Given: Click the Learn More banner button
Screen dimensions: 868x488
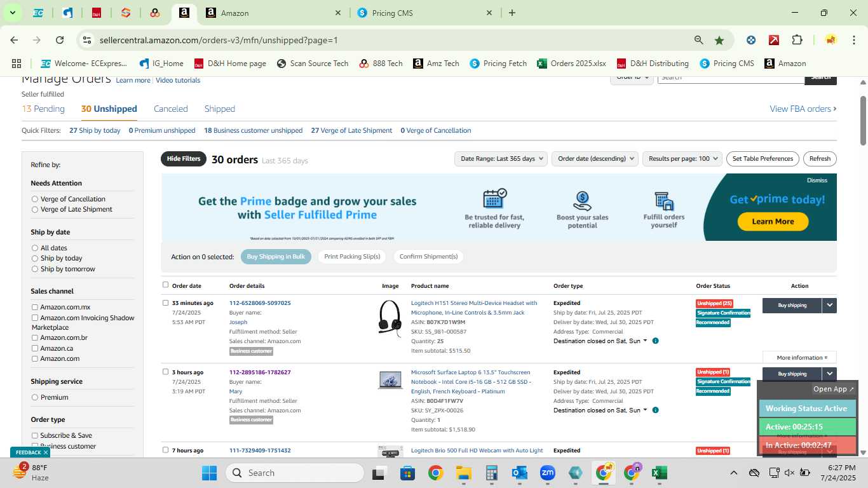Looking at the screenshot, I should (773, 221).
